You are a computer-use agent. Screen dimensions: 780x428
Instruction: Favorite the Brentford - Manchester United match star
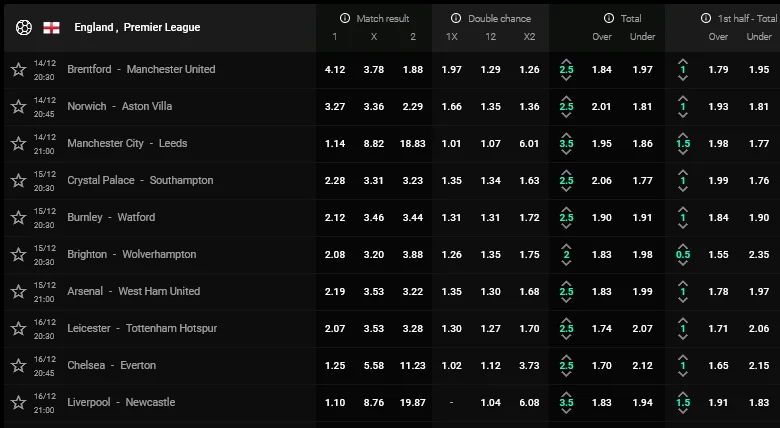[x=18, y=70]
